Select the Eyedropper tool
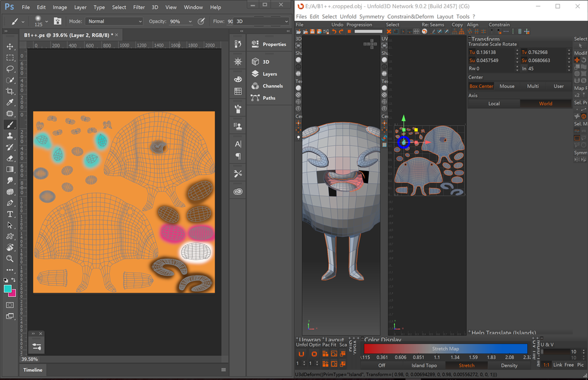This screenshot has width=588, height=380. (x=10, y=103)
